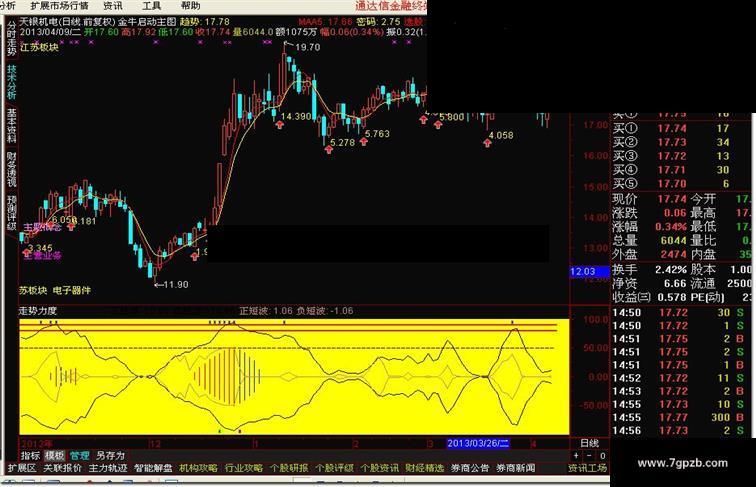
Task: Click the 换手 2.42% value
Action: (670, 270)
